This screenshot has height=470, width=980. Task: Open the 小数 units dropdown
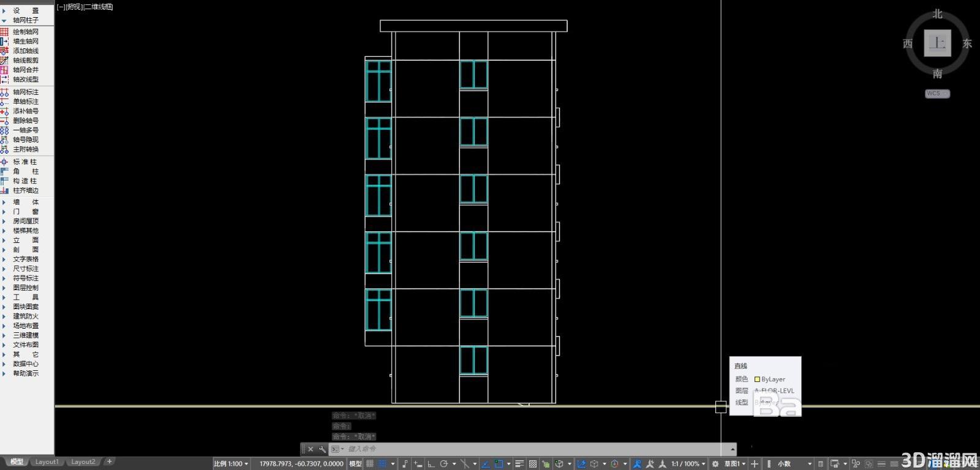pyautogui.click(x=794, y=464)
